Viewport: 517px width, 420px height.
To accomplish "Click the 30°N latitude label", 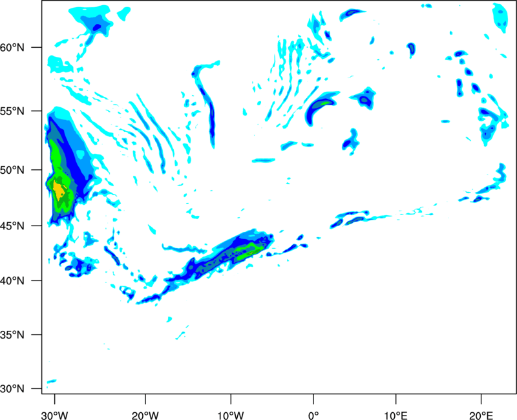I will tap(12, 389).
